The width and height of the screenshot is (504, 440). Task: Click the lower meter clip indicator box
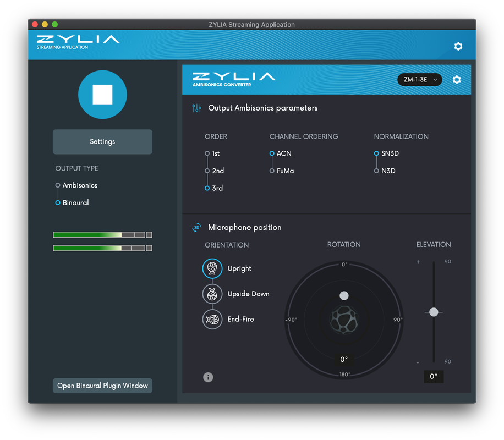tap(149, 248)
